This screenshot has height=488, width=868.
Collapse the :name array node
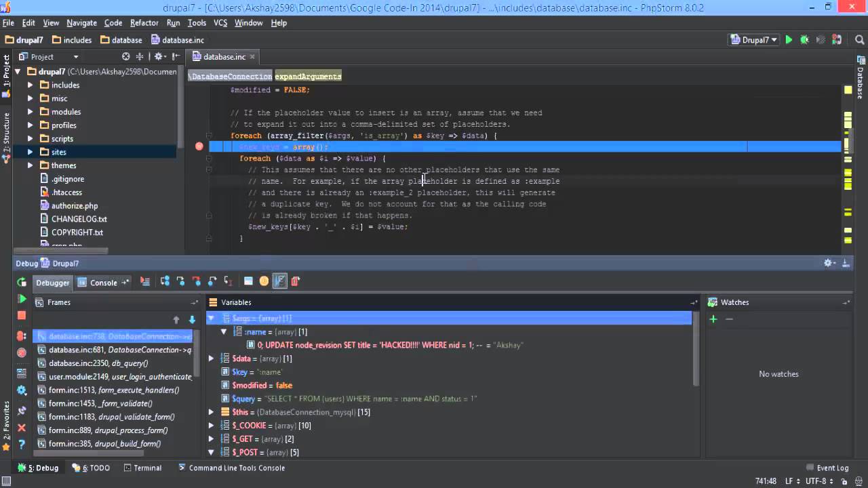pyautogui.click(x=223, y=332)
